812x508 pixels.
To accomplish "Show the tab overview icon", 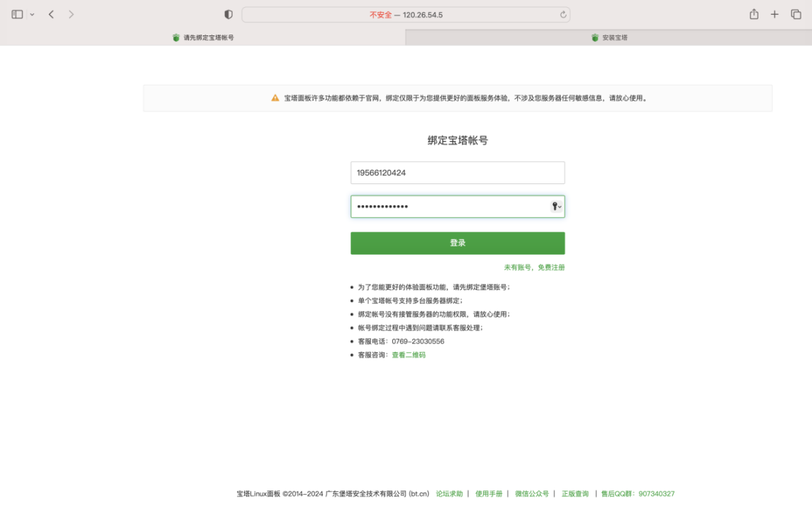I will (x=796, y=15).
